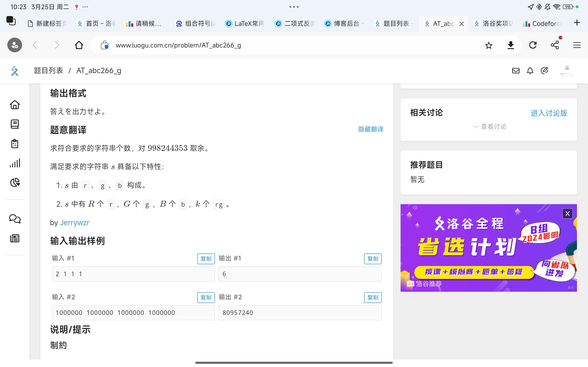Viewport: 588px width, 367px height.
Task: Open the browser hamburger menu
Action: pyautogui.click(x=577, y=45)
